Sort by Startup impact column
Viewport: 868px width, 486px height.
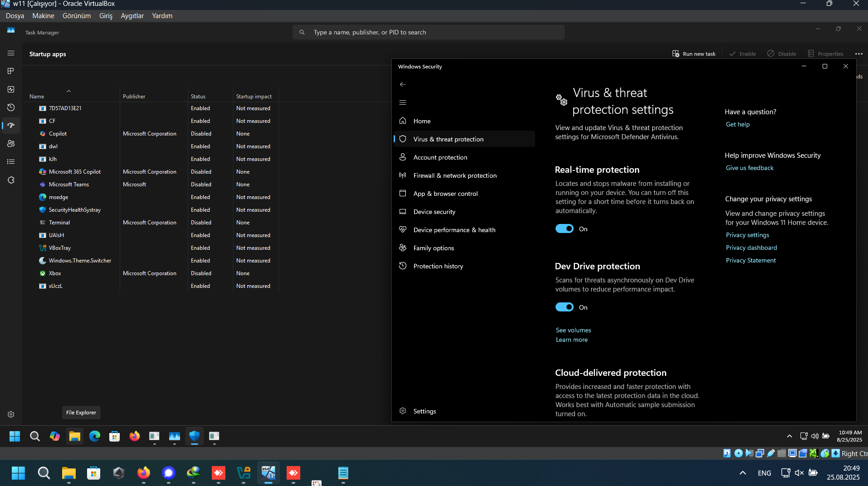[x=254, y=97]
